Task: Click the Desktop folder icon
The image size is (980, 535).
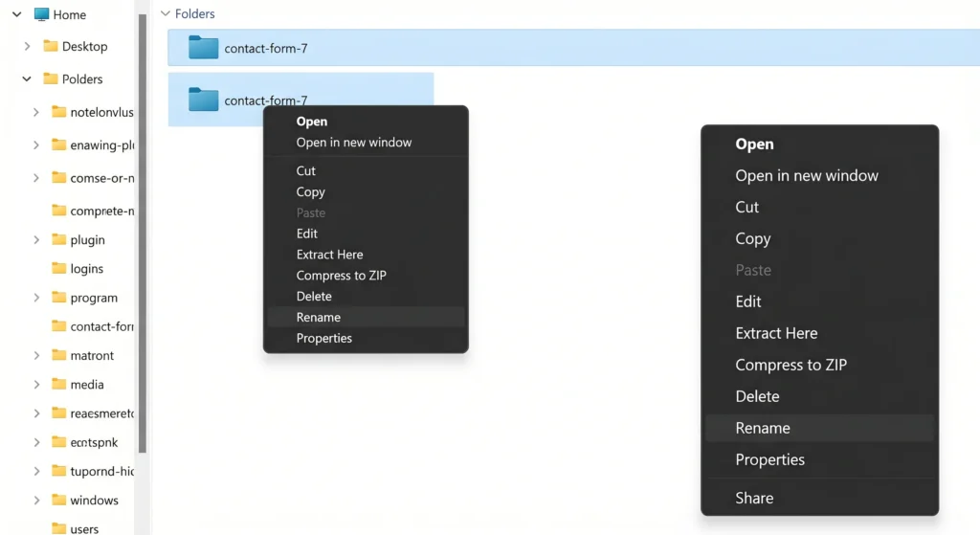Action: [x=51, y=46]
